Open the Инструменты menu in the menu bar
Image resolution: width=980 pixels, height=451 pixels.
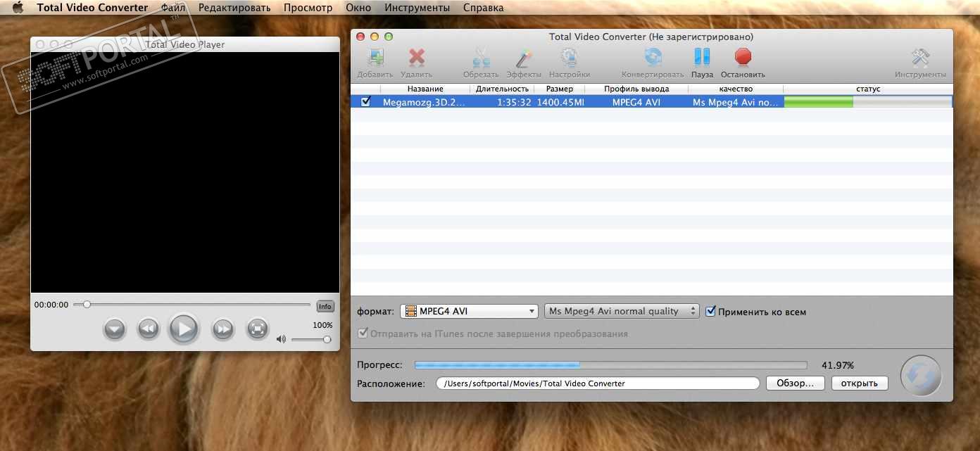click(417, 8)
